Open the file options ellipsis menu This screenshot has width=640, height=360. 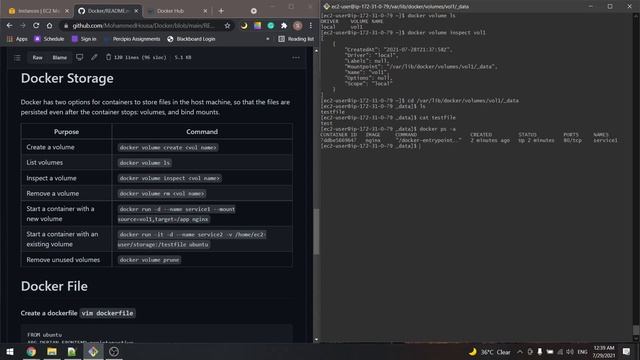296,58
